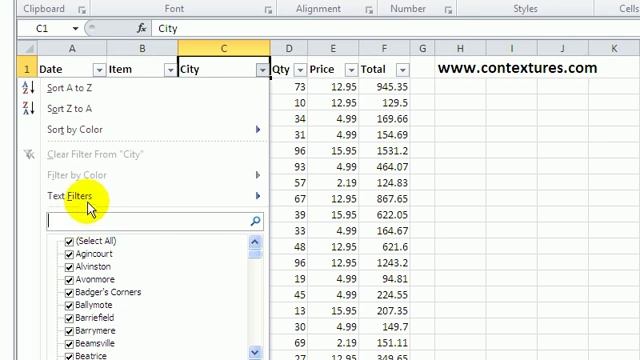
Task: Open the Clipboard dialog launcher
Action: click(x=82, y=10)
